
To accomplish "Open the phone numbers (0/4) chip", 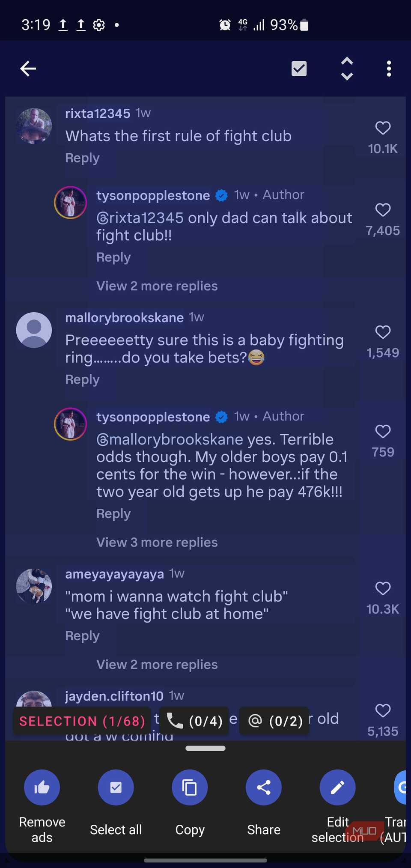I will 194,721.
